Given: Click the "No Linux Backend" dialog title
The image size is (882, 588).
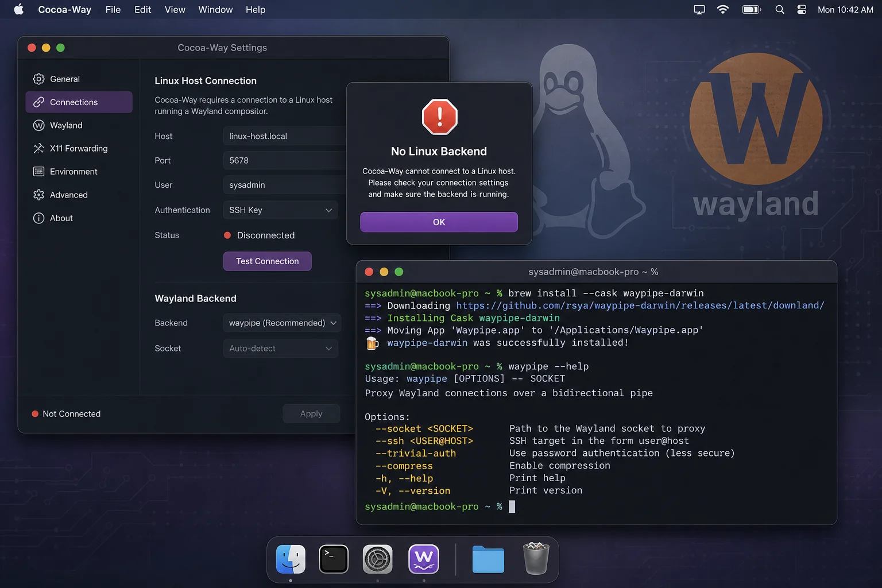Looking at the screenshot, I should tap(439, 152).
